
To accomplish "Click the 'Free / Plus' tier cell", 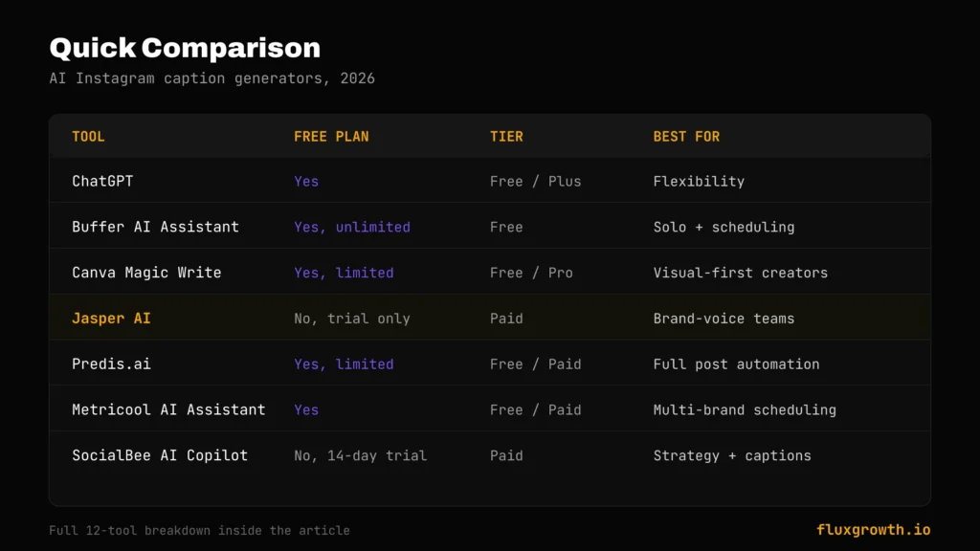I will coord(536,181).
